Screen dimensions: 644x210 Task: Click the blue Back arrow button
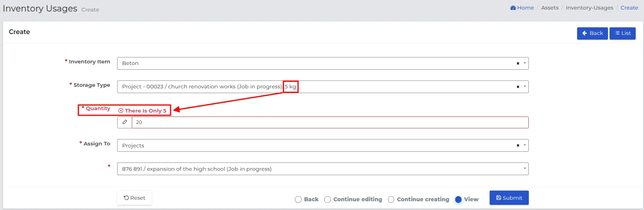click(x=592, y=33)
